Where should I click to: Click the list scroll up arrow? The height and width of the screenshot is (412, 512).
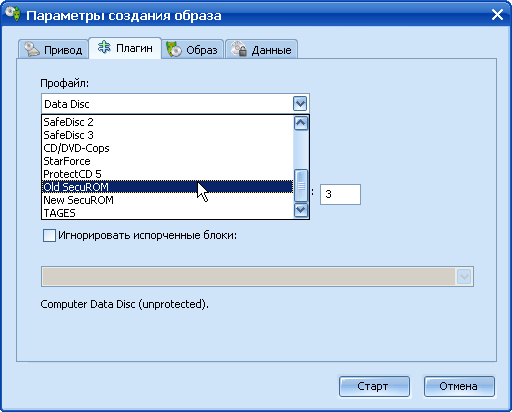(x=301, y=123)
